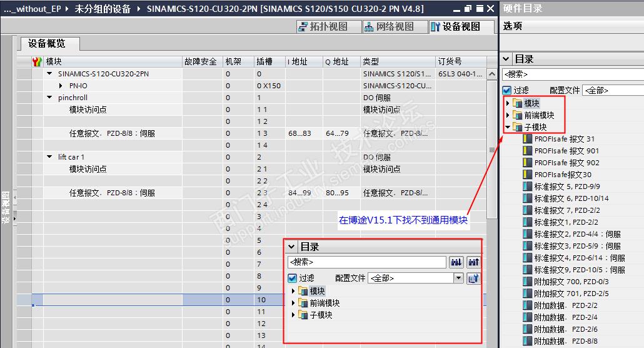644x348 pixels.
Task: Click the icon beside 附加数据, PZD-8/8
Action: 527,341
